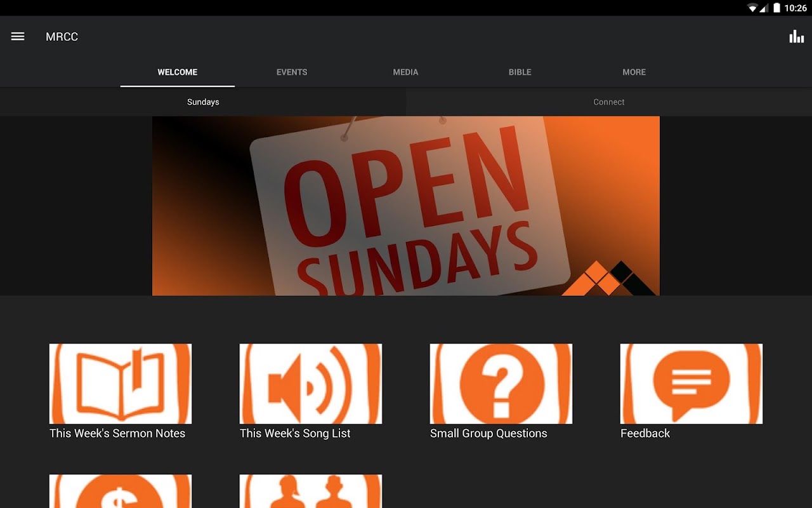Tap the Open Sundays banner image
812x508 pixels.
coord(406,206)
